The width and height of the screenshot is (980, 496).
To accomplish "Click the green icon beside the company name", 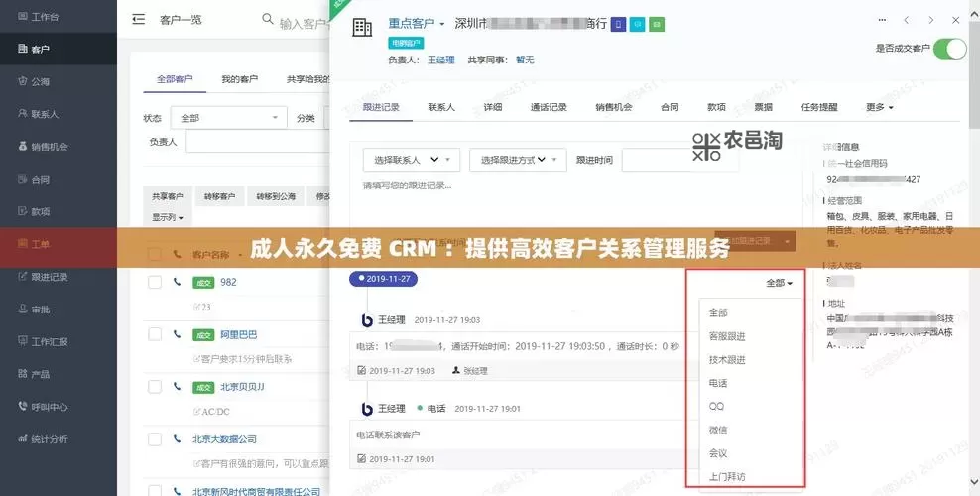I will coord(657,25).
